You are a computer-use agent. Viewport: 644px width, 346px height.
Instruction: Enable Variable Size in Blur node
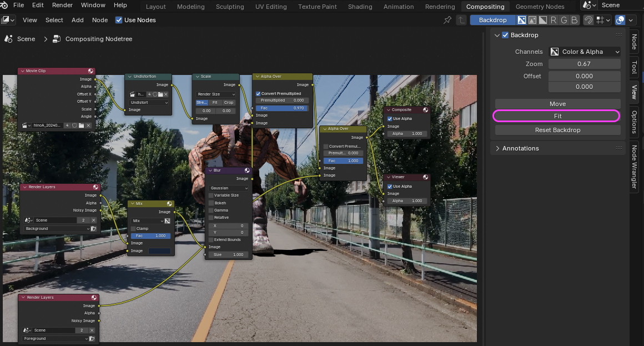tap(211, 195)
